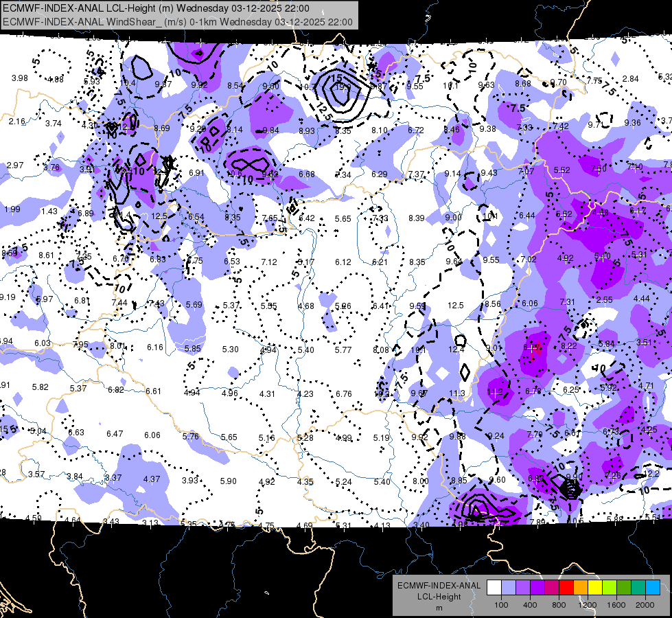The width and height of the screenshot is (672, 618).
Task: Click the wind shear value 5.30
Action: pos(230,350)
